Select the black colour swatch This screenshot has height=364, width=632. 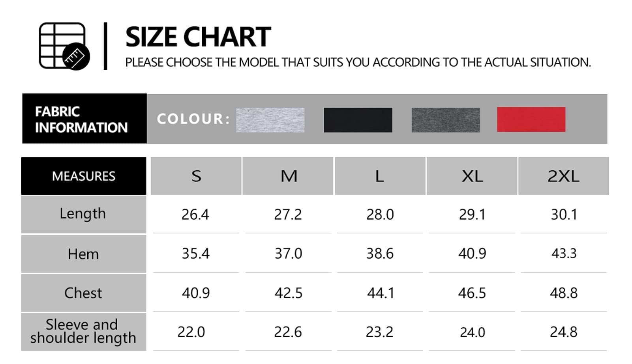[358, 120]
